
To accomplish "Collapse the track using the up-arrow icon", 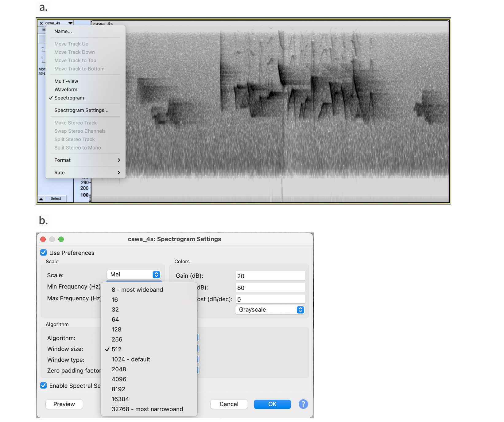I will [41, 199].
